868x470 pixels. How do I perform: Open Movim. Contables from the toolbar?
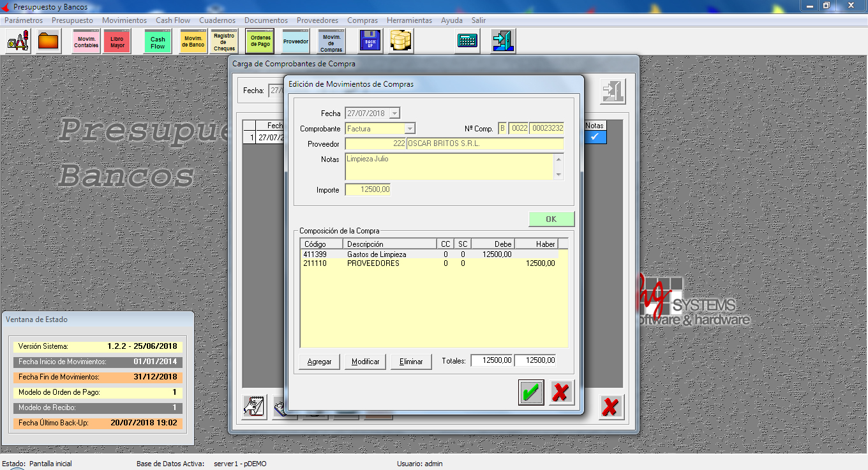coord(86,41)
